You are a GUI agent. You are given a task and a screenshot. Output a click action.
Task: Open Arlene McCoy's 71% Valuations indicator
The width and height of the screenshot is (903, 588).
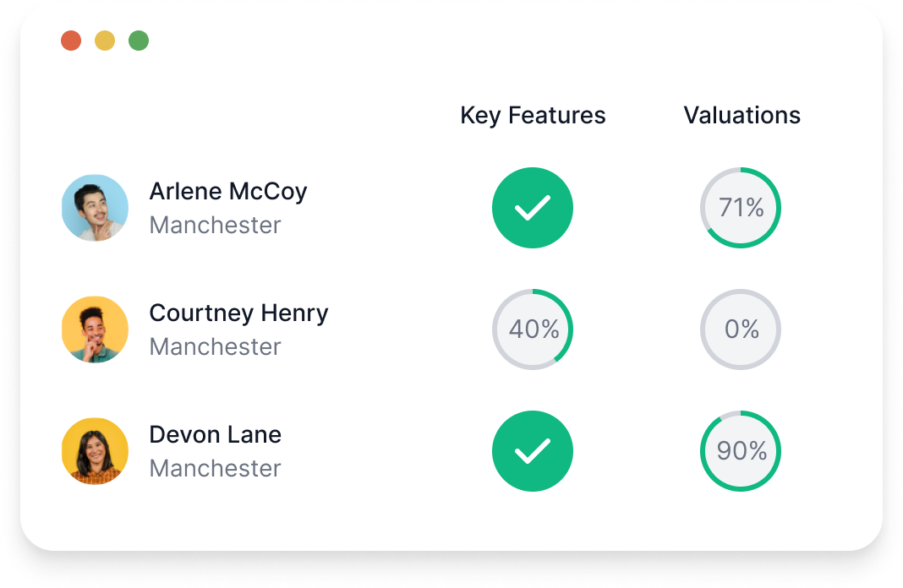point(741,208)
